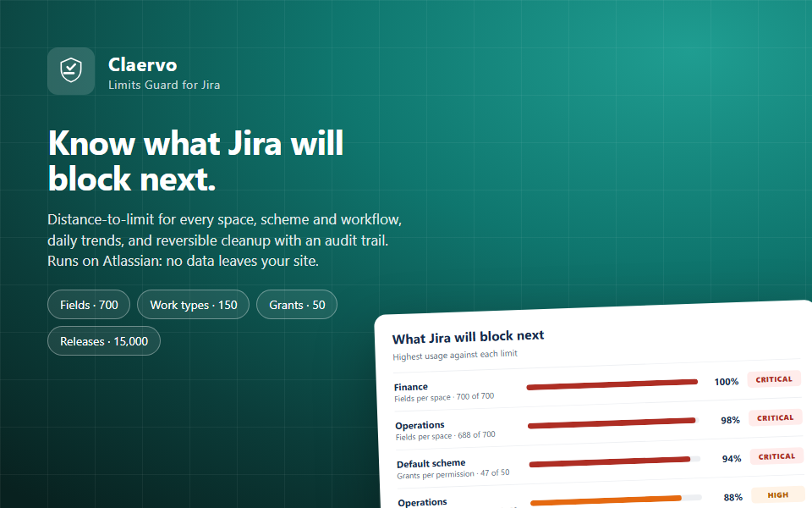
Task: Click 'Highest usage against each limit' subtitle
Action: tap(455, 355)
